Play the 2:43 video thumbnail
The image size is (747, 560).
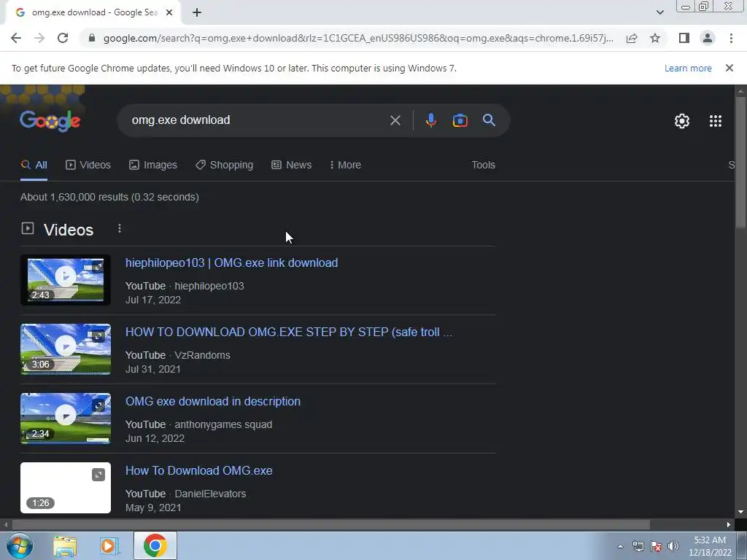point(65,280)
